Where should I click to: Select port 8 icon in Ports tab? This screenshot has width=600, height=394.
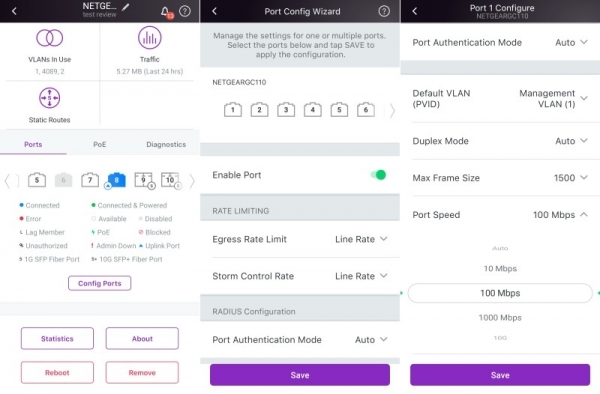[116, 180]
